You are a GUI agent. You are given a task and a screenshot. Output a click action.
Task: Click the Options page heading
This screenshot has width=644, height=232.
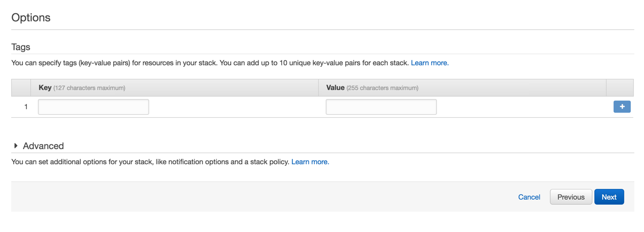click(31, 18)
